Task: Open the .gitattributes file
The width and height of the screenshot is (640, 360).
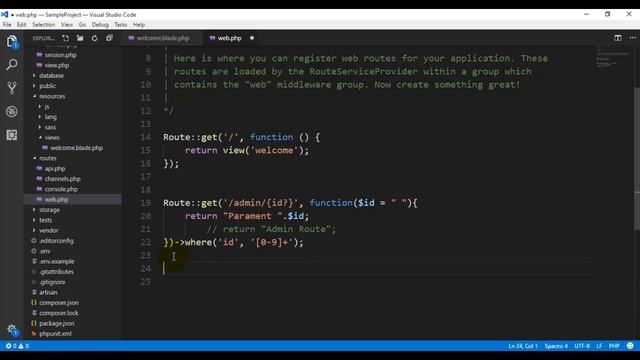Action: pyautogui.click(x=57, y=272)
